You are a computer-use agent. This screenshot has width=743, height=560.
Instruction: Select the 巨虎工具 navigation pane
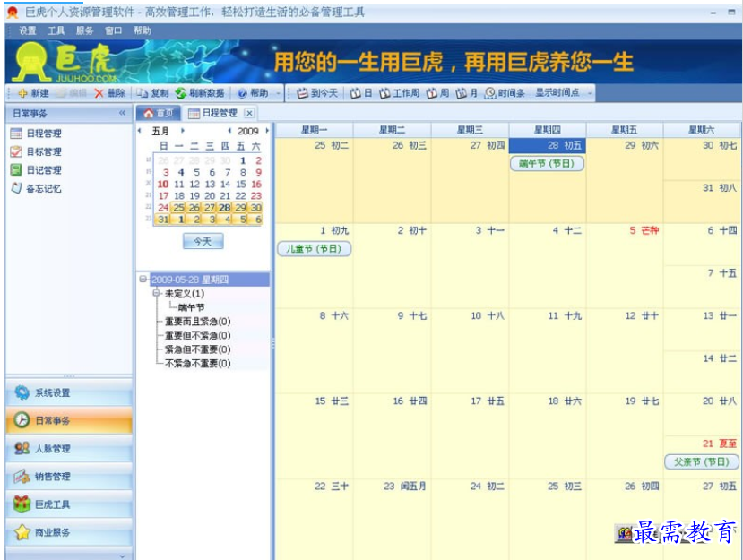[x=69, y=504]
